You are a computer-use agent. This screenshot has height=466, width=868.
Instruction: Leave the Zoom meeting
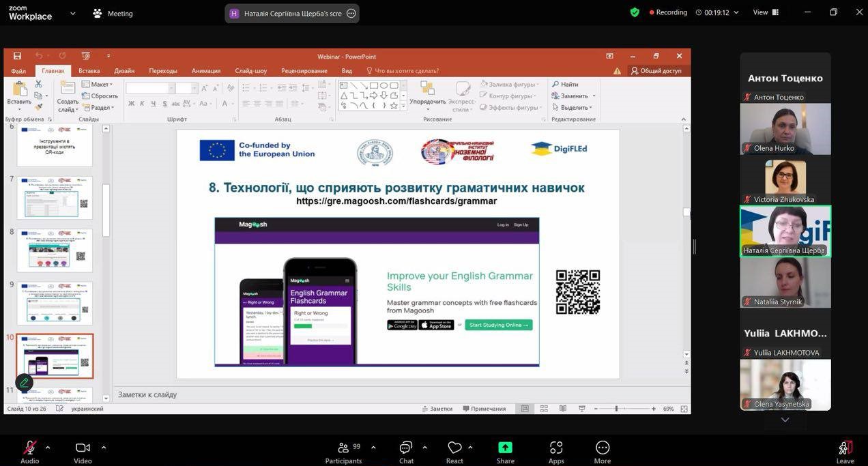point(845,452)
